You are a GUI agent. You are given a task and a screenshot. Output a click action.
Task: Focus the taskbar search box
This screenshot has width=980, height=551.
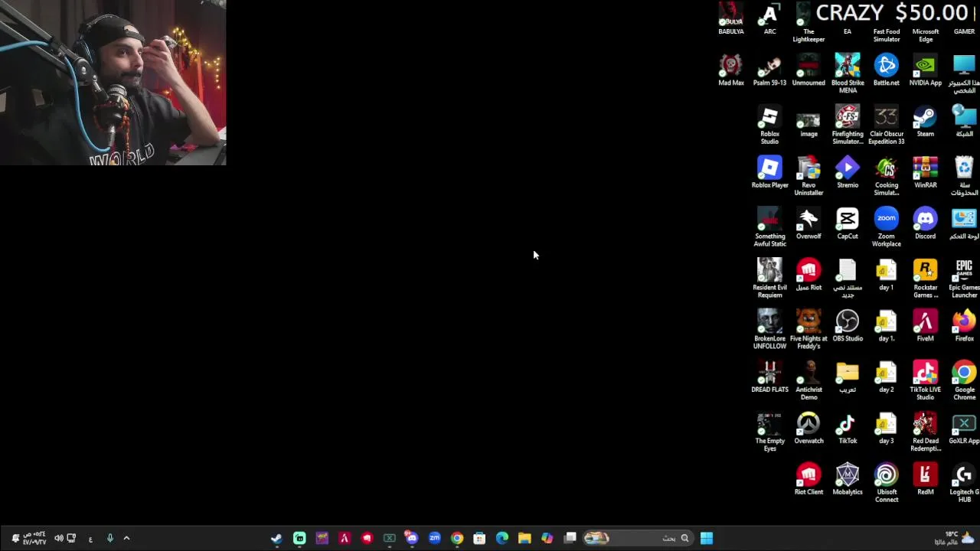(637, 538)
